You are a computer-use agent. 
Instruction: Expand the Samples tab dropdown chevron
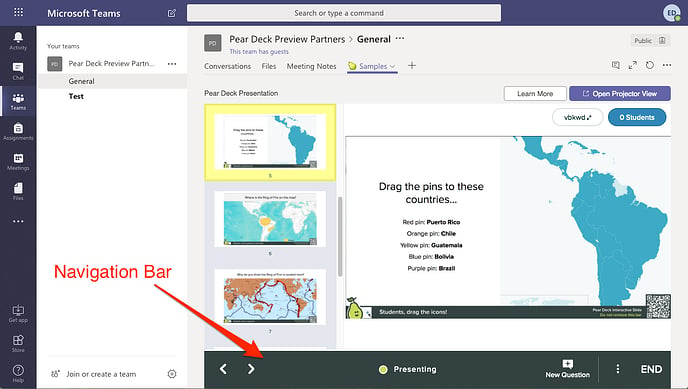[393, 67]
